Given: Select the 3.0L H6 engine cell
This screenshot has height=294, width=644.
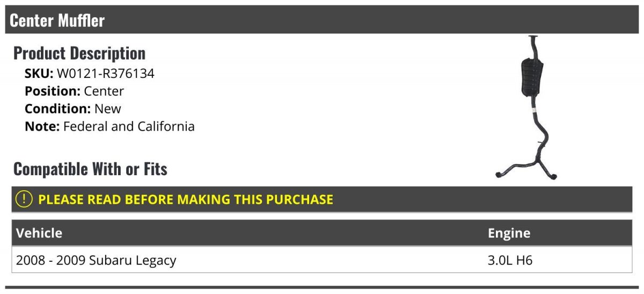Looking at the screenshot, I should 510,261.
